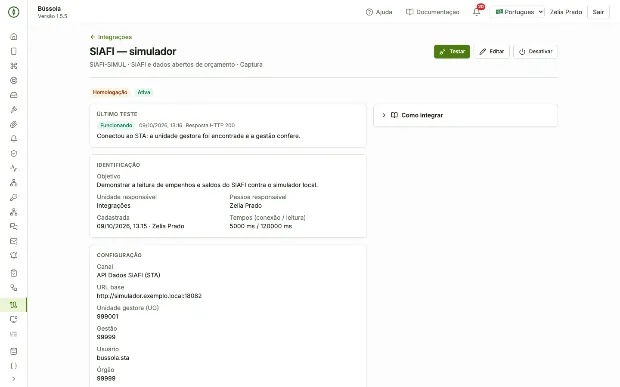The width and height of the screenshot is (620, 387).
Task: Open the concentric circle target icon
Action: [13, 80]
